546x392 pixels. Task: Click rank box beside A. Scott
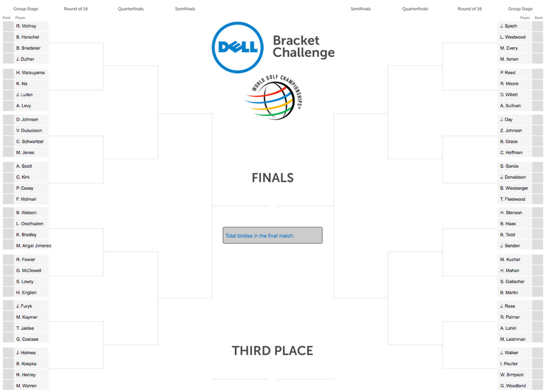pos(8,166)
